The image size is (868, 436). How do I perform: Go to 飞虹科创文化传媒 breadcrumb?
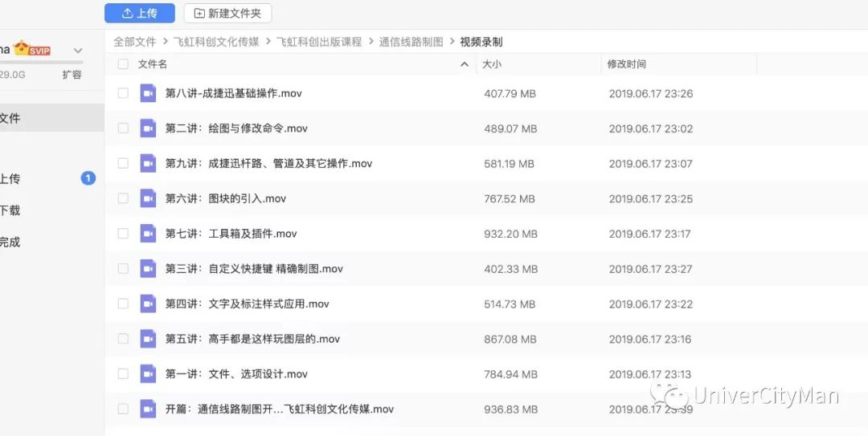point(216,42)
